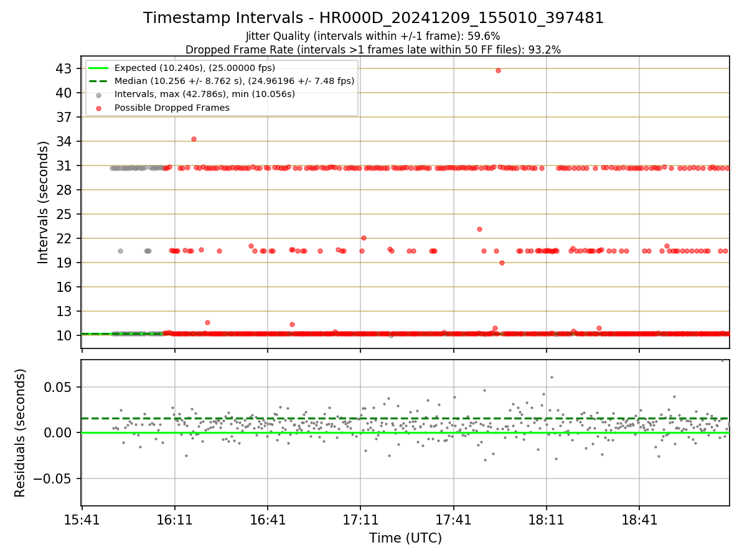Click the x-axis time label 16:11
This screenshot has width=747, height=560.
tap(175, 520)
